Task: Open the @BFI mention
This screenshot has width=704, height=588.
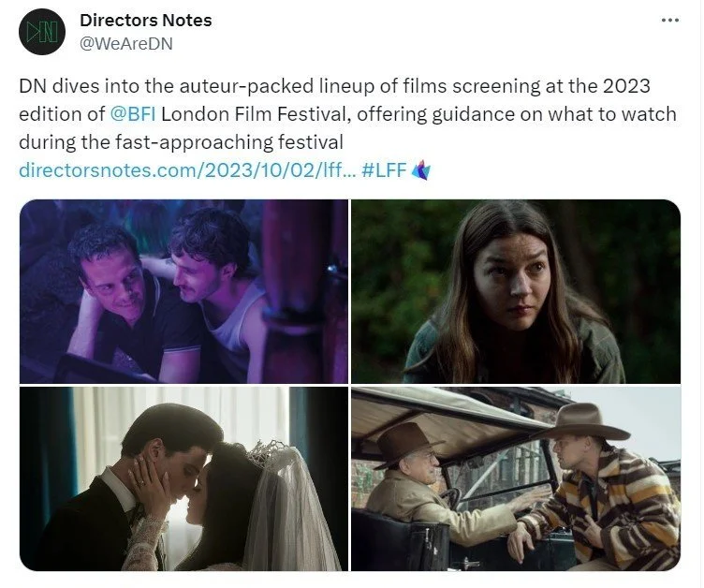Action: pos(133,114)
